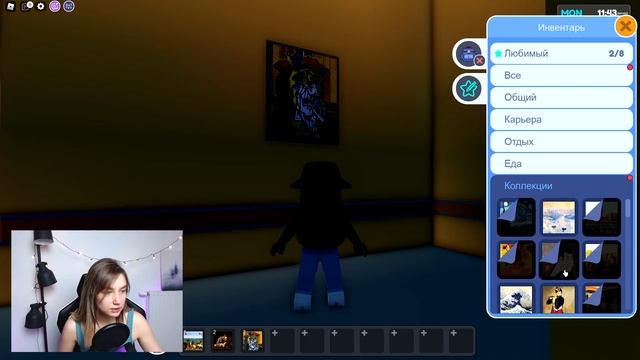
Task: Open the settings gear icon
Action: [x=40, y=6]
